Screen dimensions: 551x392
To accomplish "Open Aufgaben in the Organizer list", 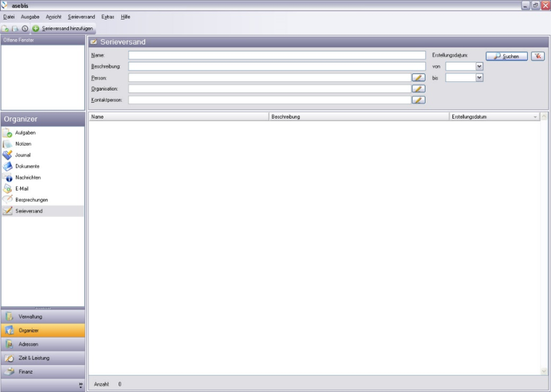I will (24, 133).
